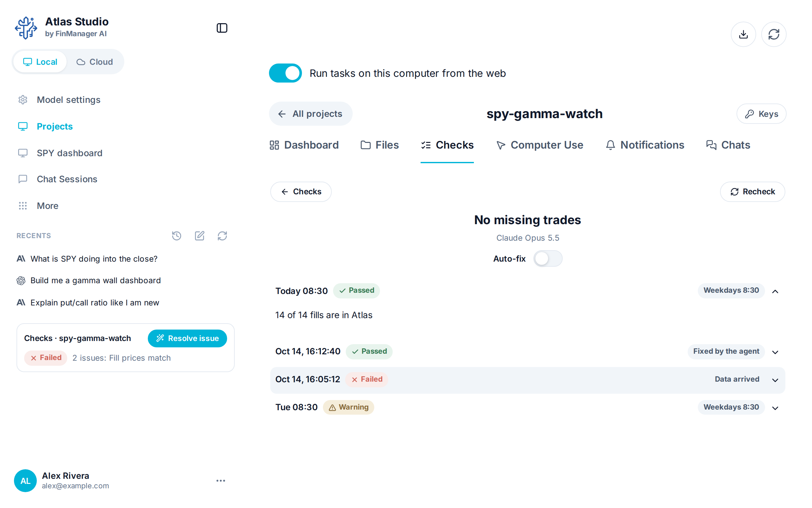This screenshot has height=508, width=812.
Task: Open 'Explain put/call ratio like I am new'
Action: tap(95, 303)
